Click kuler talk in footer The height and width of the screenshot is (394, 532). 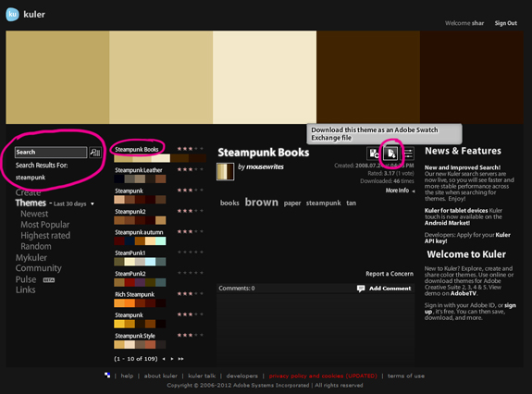pyautogui.click(x=202, y=376)
